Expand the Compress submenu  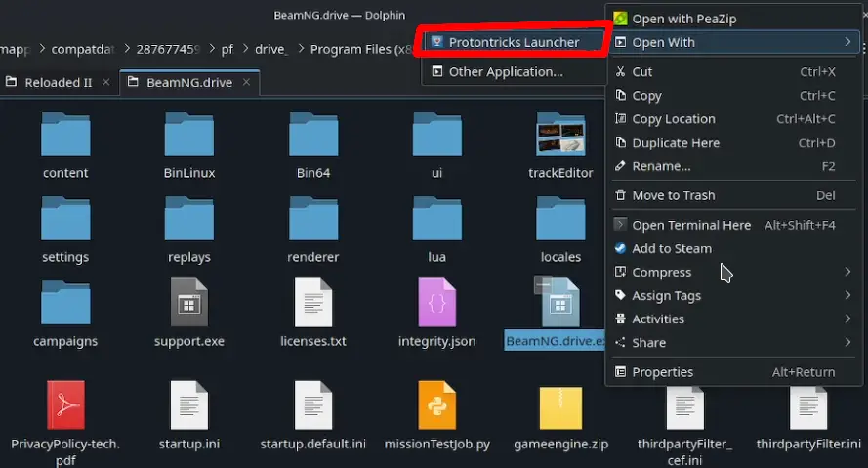(736, 272)
